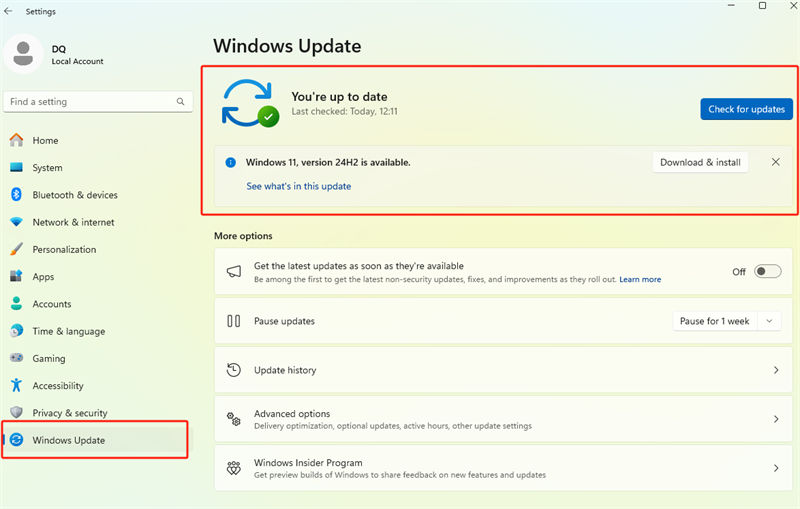Click Download & install for 24H2
Viewport: 800px width, 509px height.
click(700, 162)
